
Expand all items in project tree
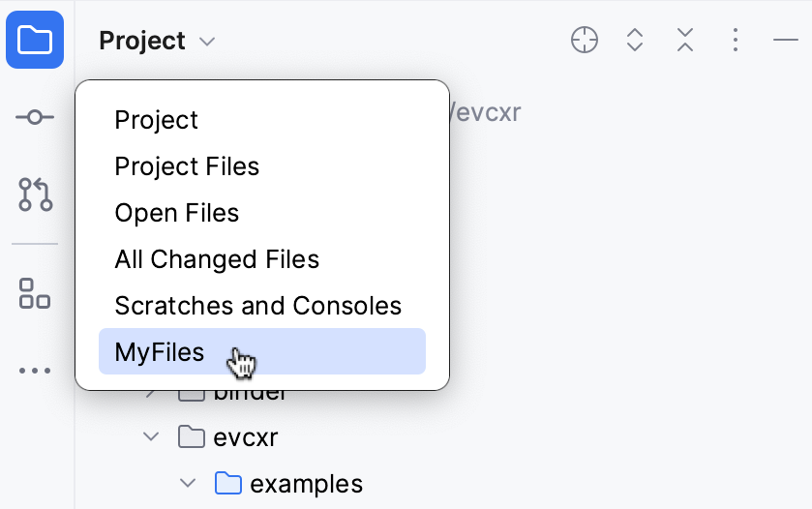635,40
